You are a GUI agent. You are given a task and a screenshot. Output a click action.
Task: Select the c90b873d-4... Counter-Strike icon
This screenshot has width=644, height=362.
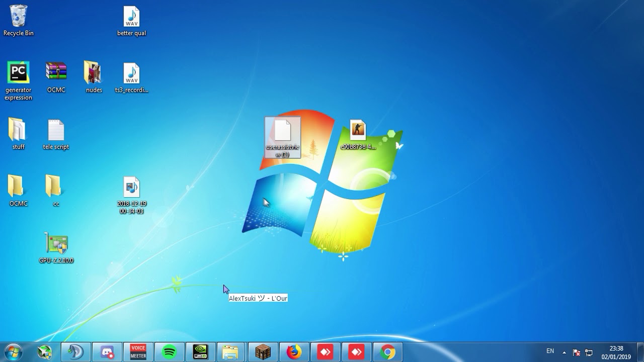click(x=358, y=134)
